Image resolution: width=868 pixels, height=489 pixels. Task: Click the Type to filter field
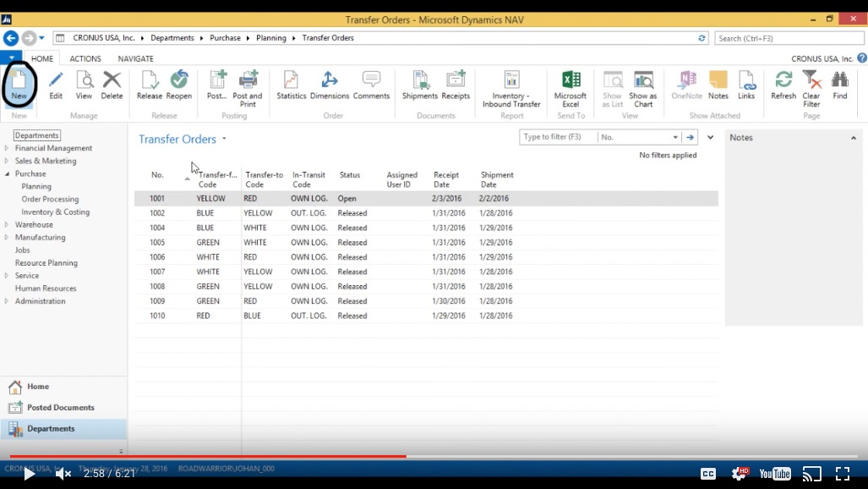pos(558,137)
